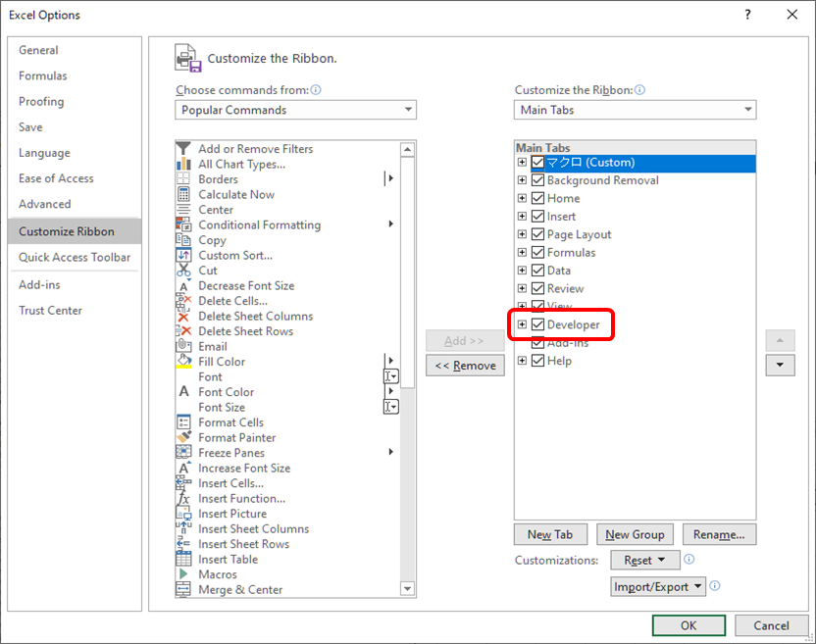
Task: Click the Delete Cells icon
Action: pyautogui.click(x=183, y=301)
